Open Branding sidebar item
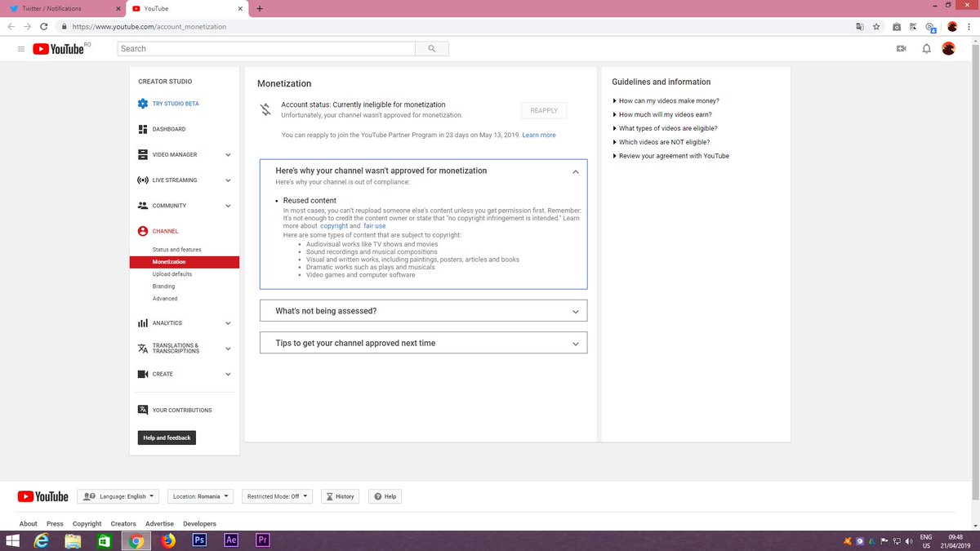The image size is (980, 551). coord(163,287)
